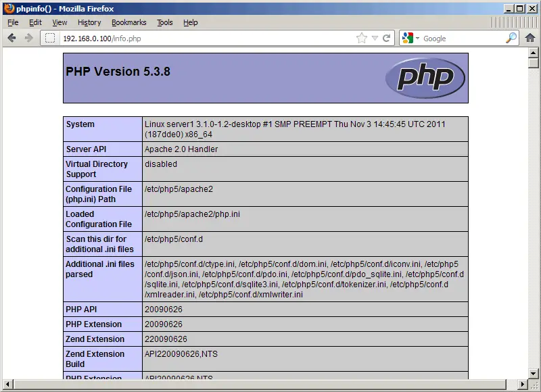Open the Google search engine selector

(410, 38)
